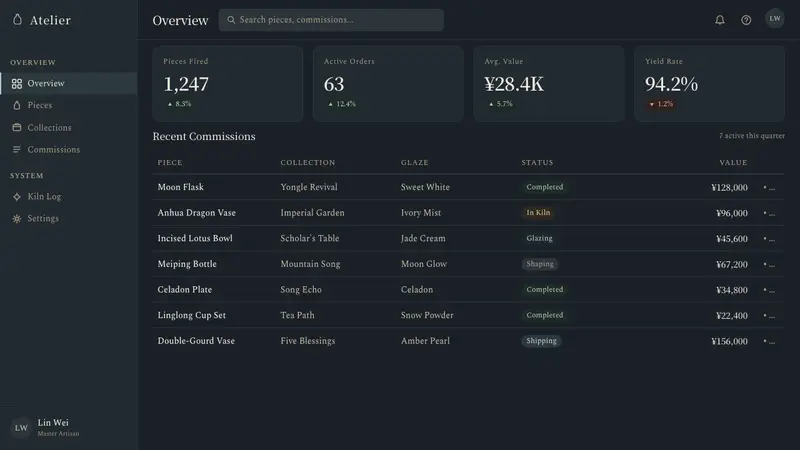800x450 pixels.
Task: Click Amber Pearl glaze cell
Action: coord(425,341)
